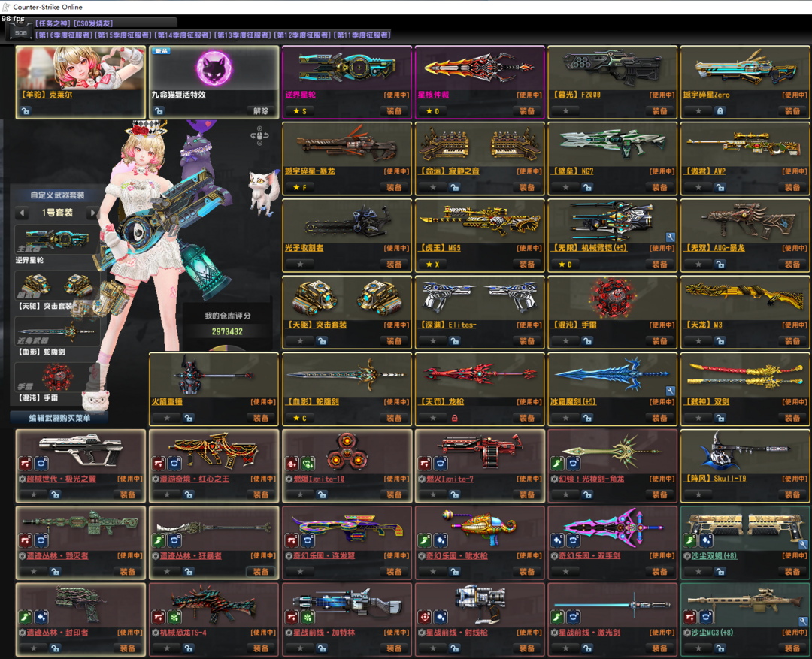Select primary weapon slot 逆界星轮 in custom set
The width and height of the screenshot is (812, 659).
coord(57,240)
